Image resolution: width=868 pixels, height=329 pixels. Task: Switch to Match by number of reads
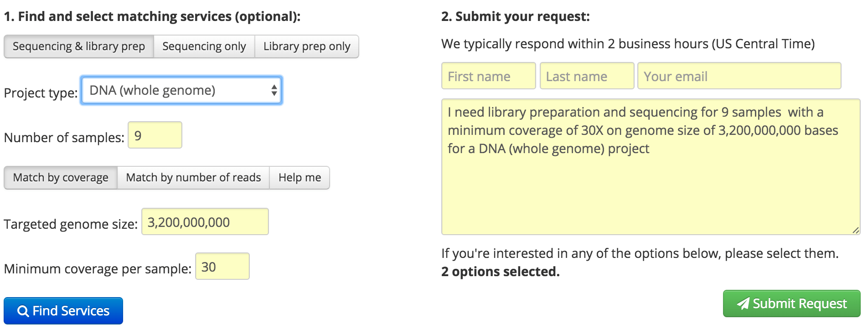pos(193,177)
